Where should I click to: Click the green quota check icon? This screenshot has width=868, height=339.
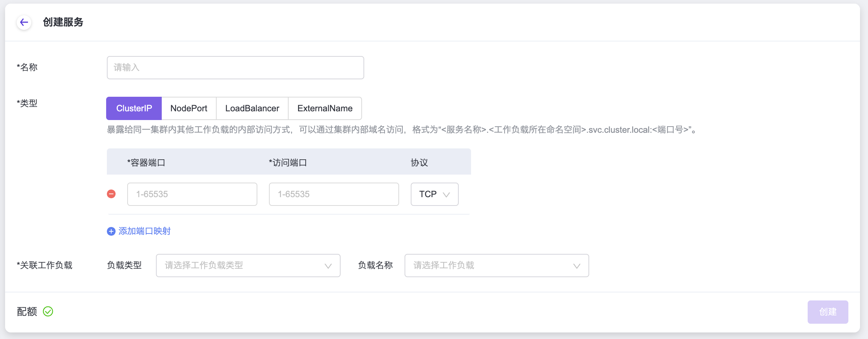tap(48, 312)
